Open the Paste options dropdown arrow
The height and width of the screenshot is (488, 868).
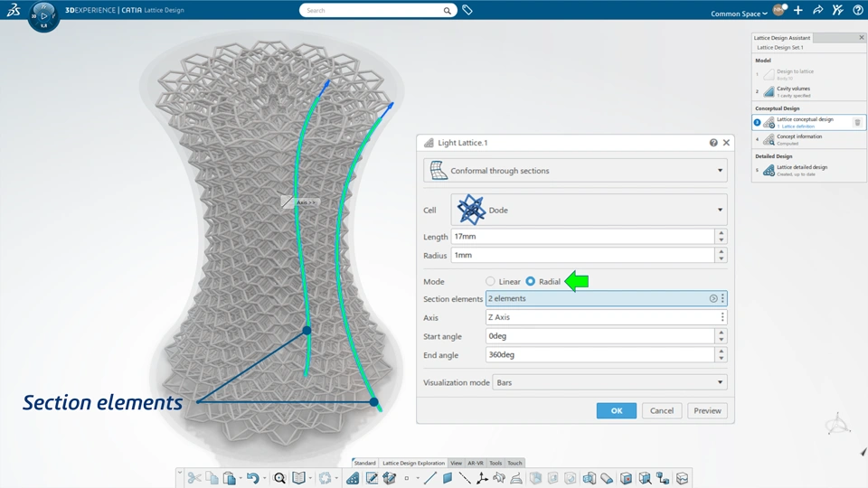(x=241, y=478)
